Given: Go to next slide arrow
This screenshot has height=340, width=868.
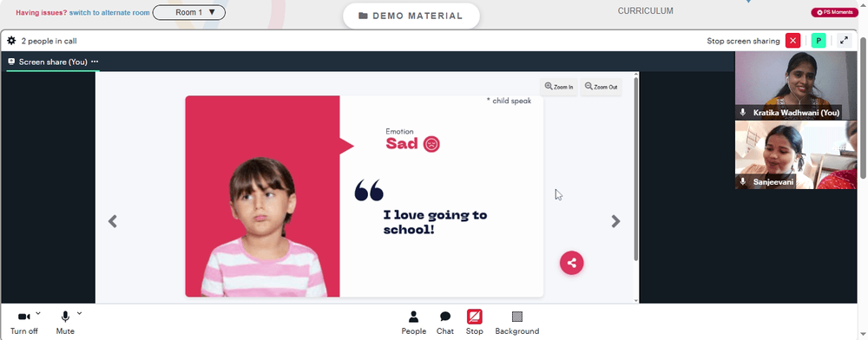Looking at the screenshot, I should [615, 221].
